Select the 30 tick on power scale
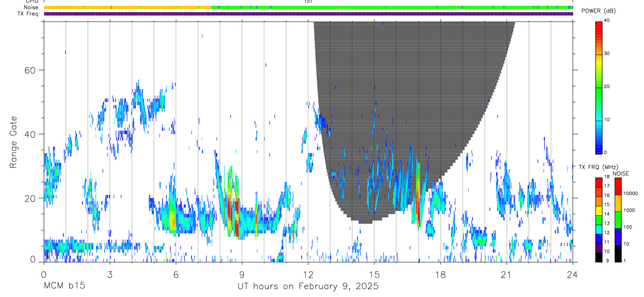Viewport: 644px width, 297px height. point(607,54)
